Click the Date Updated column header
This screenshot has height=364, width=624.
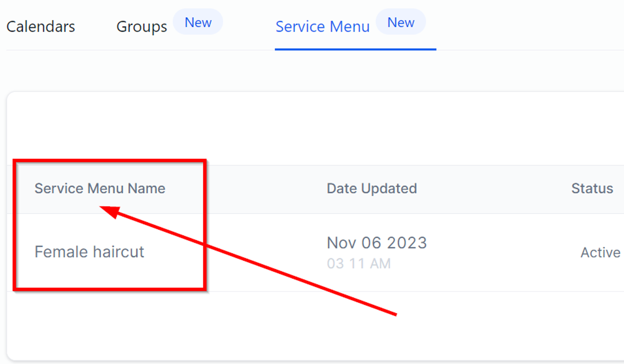pyautogui.click(x=372, y=188)
